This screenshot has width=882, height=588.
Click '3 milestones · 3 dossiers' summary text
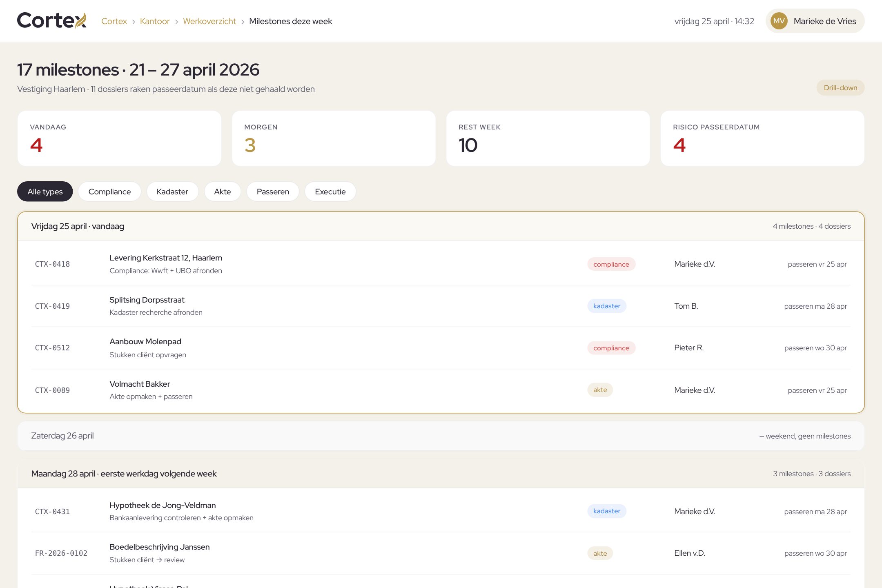click(x=812, y=474)
